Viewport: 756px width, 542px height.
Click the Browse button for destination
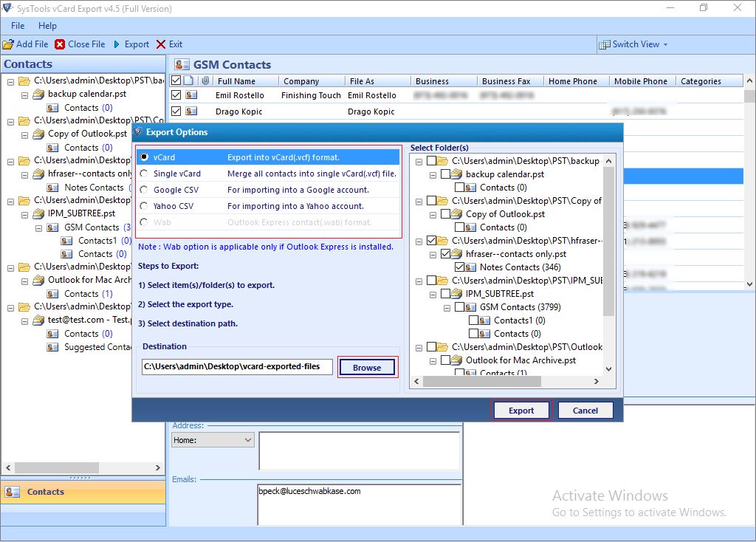coord(368,368)
